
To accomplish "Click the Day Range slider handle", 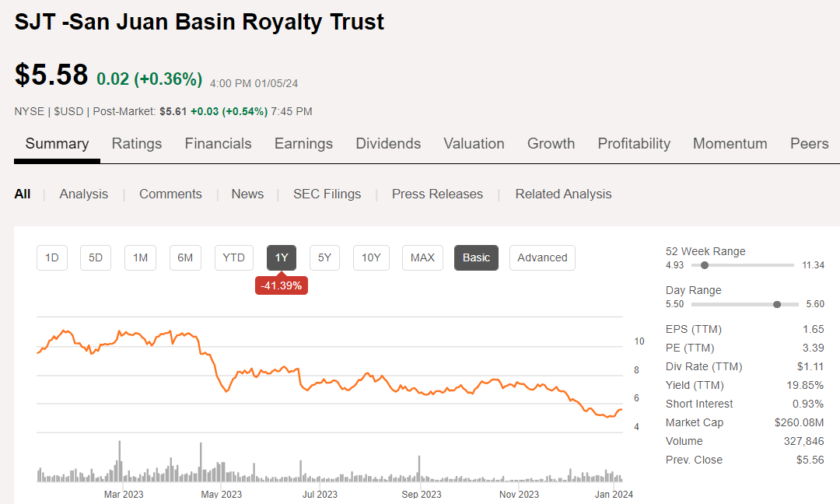I will click(x=777, y=304).
